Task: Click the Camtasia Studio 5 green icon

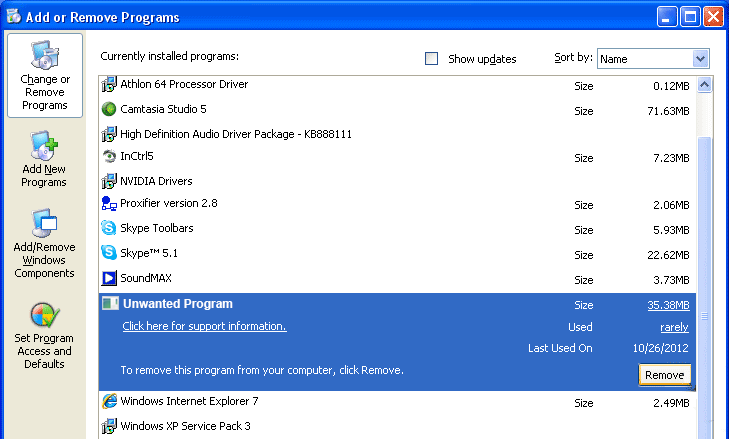Action: [x=109, y=109]
